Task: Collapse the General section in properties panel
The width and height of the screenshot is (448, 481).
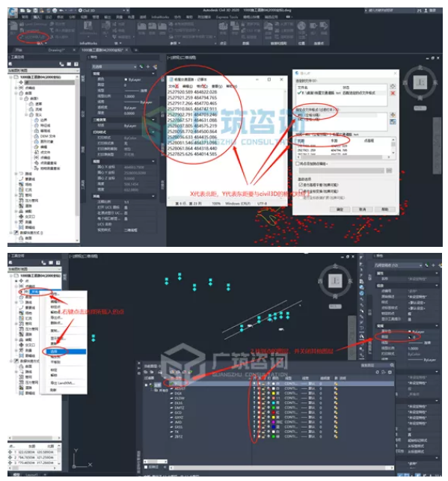Action: pyautogui.click(x=153, y=73)
